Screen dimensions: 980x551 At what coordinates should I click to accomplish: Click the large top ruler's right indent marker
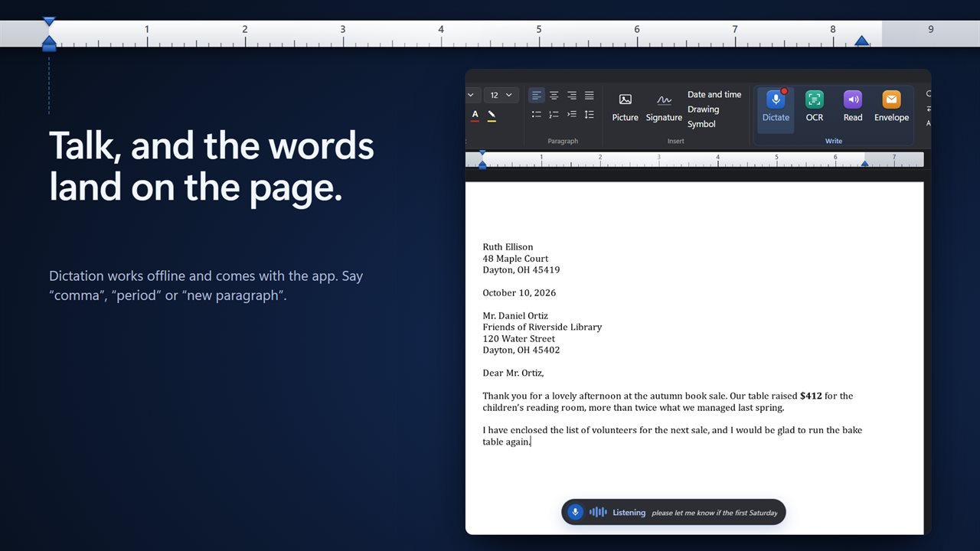pyautogui.click(x=862, y=41)
